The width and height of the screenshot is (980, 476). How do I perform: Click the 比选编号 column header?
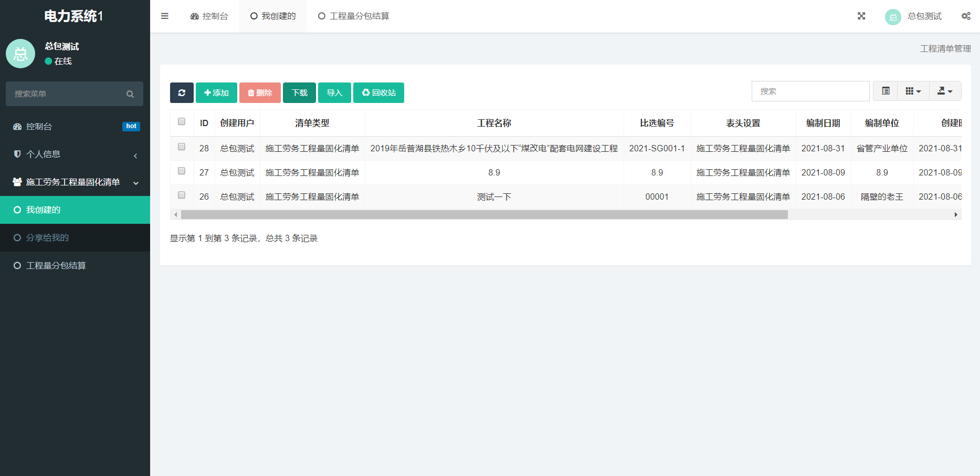click(657, 123)
